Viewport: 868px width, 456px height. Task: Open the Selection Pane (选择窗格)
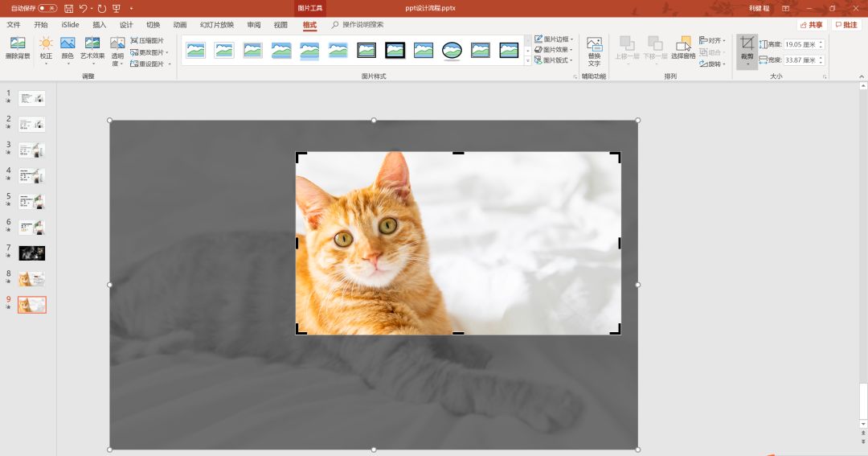tap(683, 45)
